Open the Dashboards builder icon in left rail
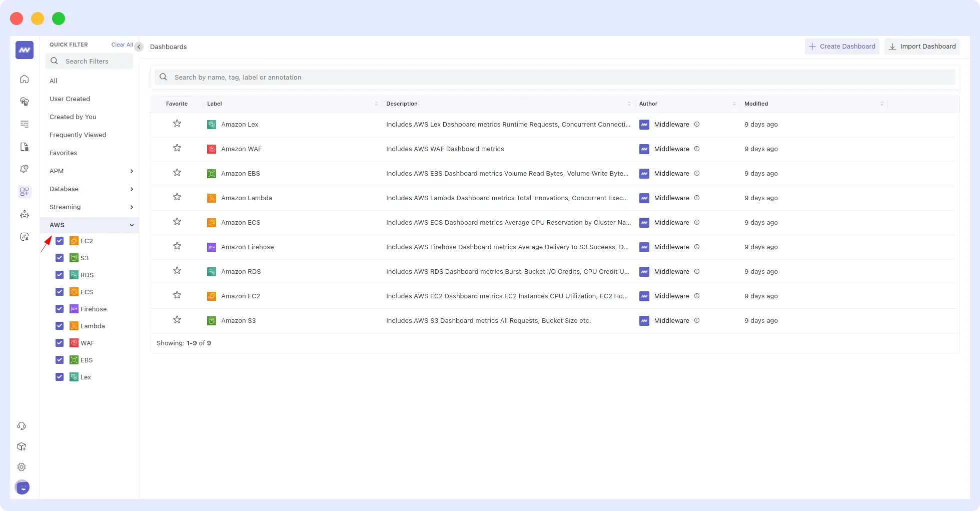 [x=24, y=192]
